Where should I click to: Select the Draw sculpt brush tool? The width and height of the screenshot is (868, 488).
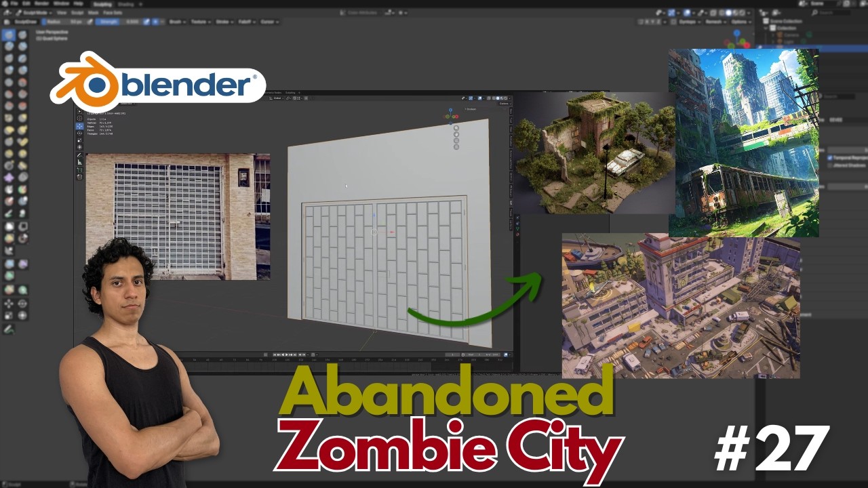click(9, 35)
